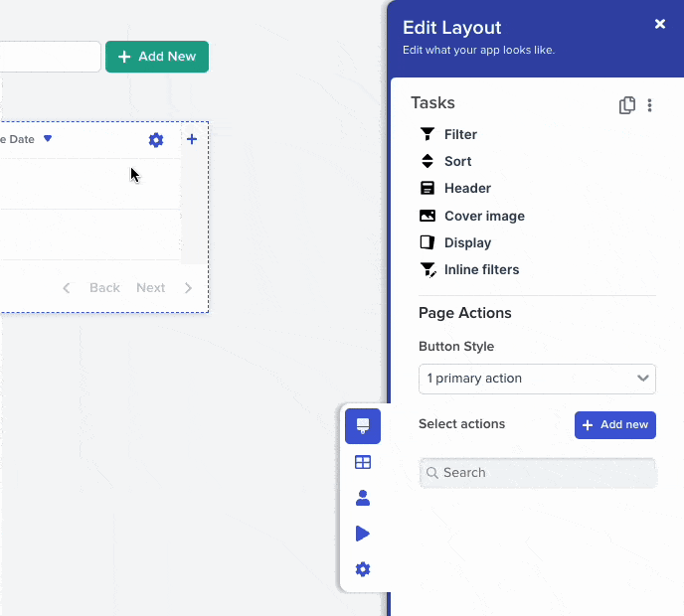684x616 pixels.
Task: Click the blue gear icon in table header
Action: pyautogui.click(x=156, y=140)
